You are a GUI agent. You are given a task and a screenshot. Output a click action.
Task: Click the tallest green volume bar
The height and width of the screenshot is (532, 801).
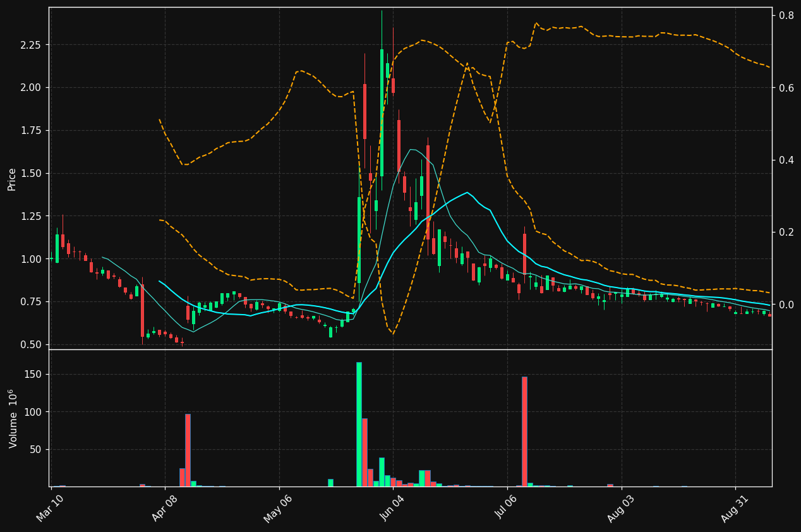(x=359, y=424)
